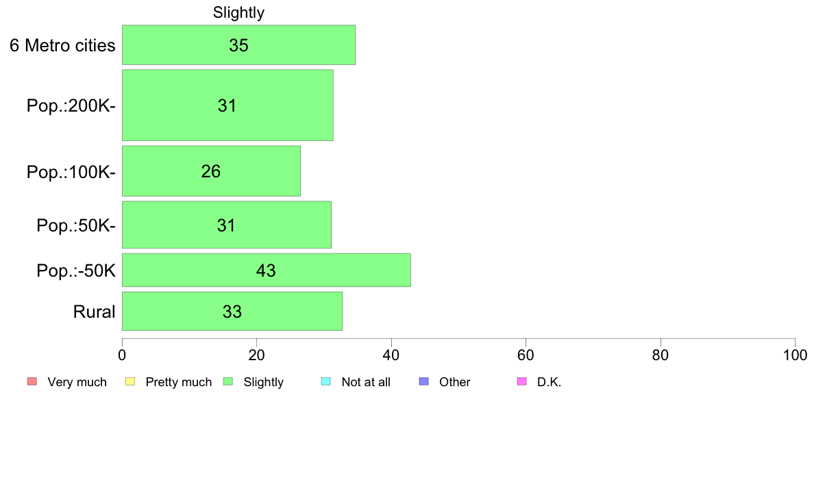Select the green Slightly legend swatch

tap(228, 381)
